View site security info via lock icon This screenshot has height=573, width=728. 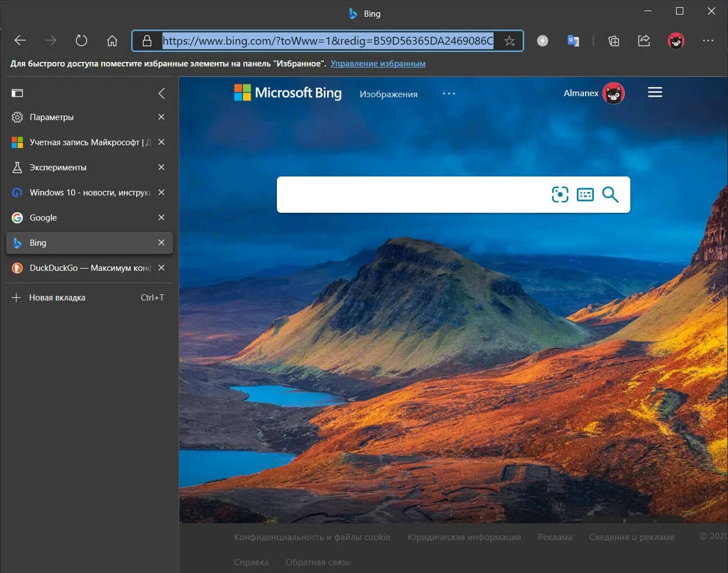[147, 41]
